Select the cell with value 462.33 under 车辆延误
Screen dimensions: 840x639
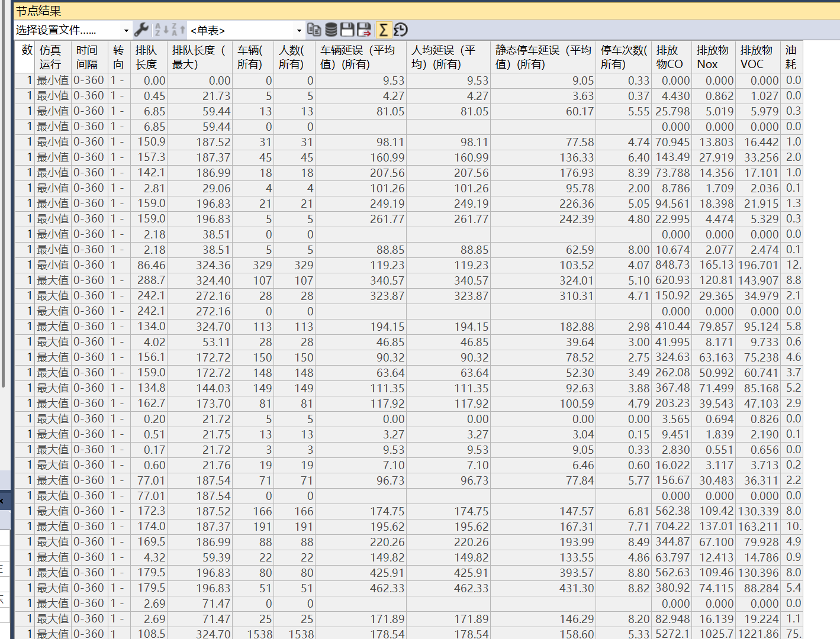pyautogui.click(x=361, y=588)
